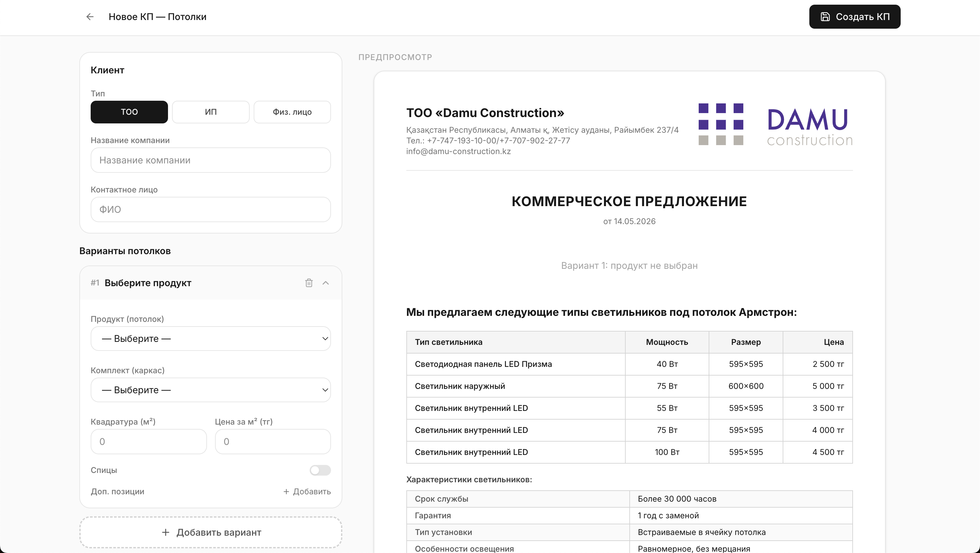Toggle the Спицы switch
980x553 pixels.
pyautogui.click(x=320, y=470)
